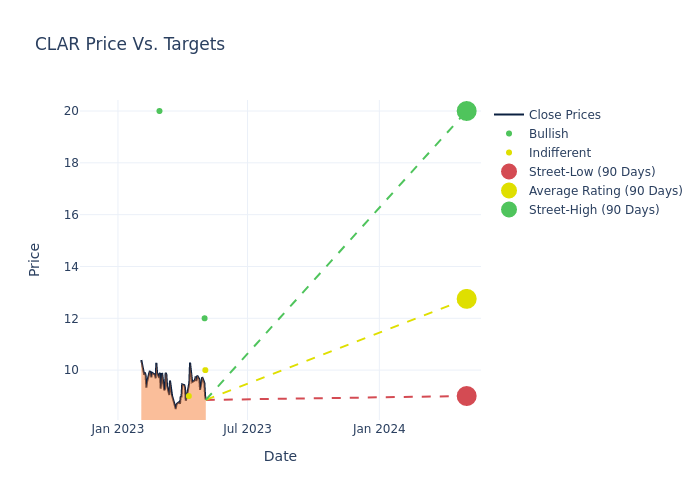Click the Date axis title
This screenshot has height=500, width=700.
pos(280,456)
